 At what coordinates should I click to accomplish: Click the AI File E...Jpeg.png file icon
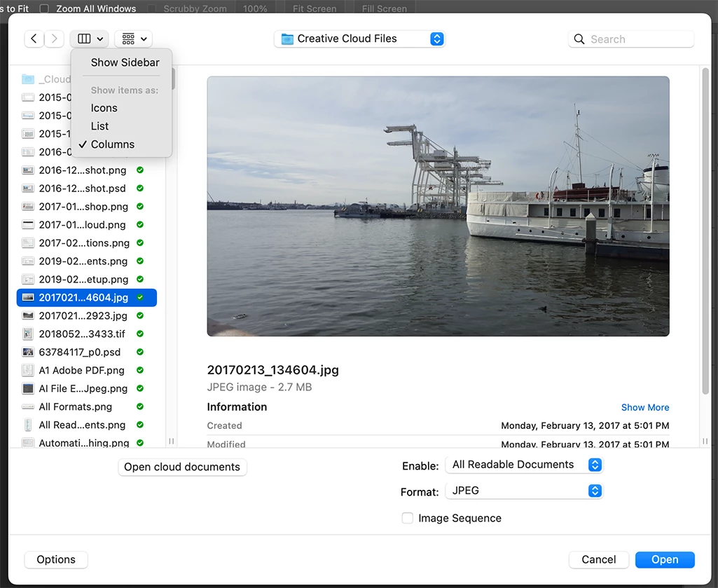tap(28, 389)
